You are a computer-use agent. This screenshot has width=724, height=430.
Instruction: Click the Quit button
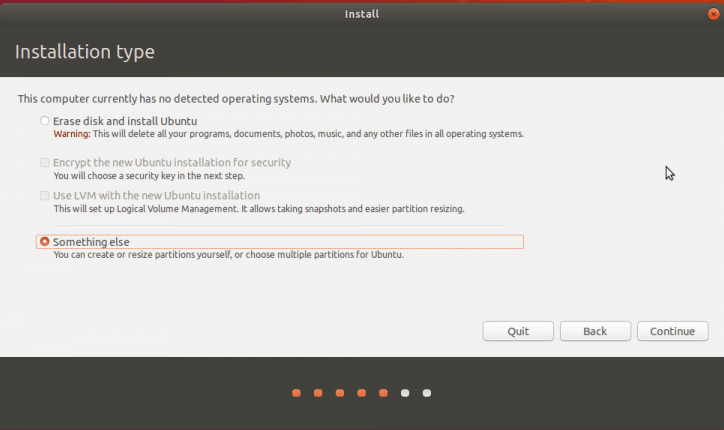tap(518, 331)
